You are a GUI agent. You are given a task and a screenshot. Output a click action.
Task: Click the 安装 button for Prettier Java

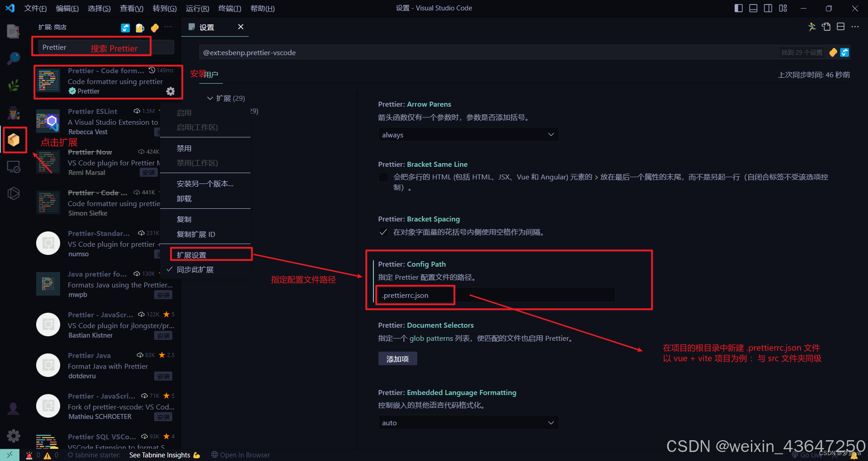click(163, 376)
